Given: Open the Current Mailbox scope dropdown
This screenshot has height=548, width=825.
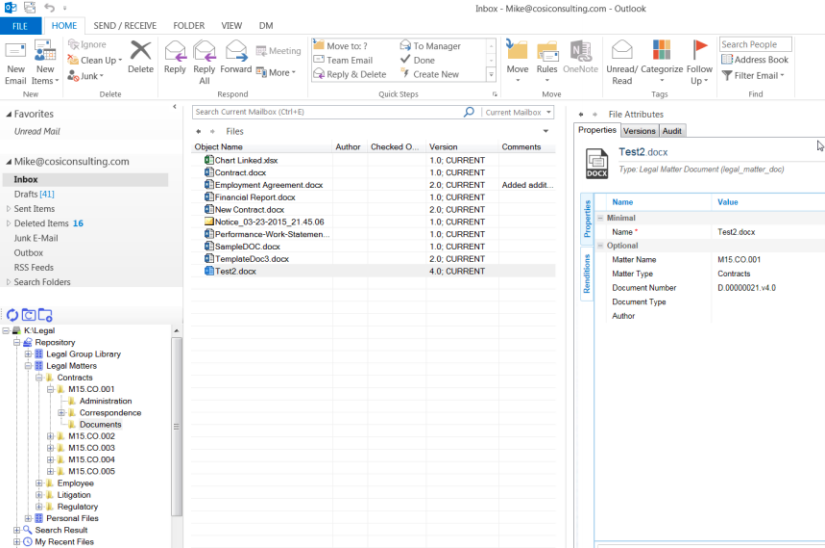Looking at the screenshot, I should pyautogui.click(x=518, y=112).
